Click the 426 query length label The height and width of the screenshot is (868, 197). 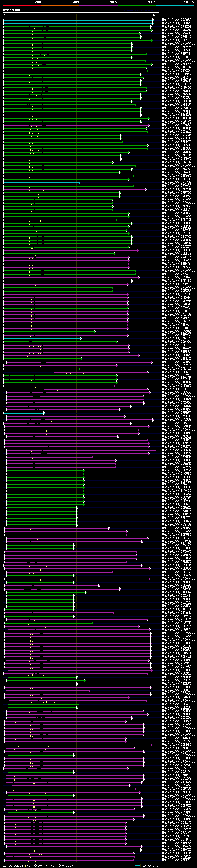click(155, 15)
